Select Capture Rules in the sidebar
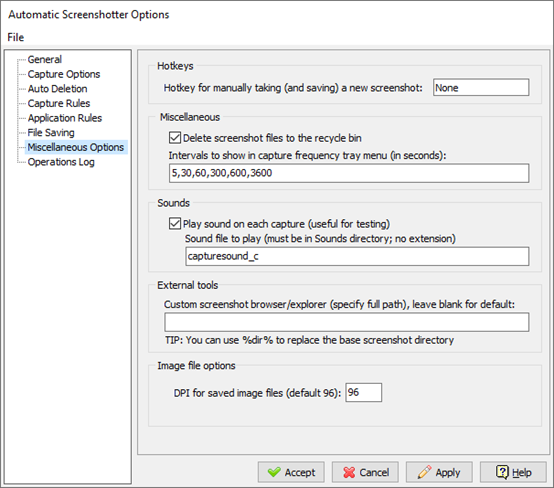The height and width of the screenshot is (488, 554). 59,103
